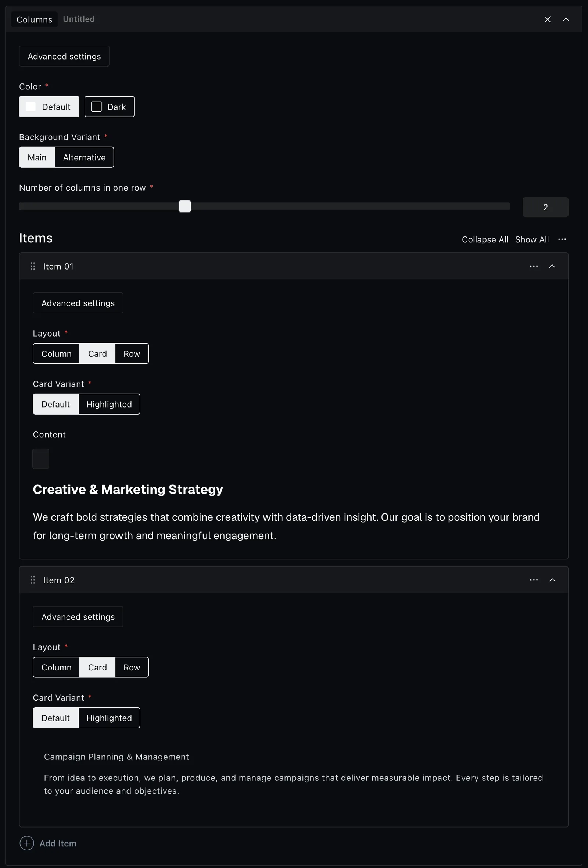Set Item 01 Card Variant to Highlighted

tap(109, 404)
